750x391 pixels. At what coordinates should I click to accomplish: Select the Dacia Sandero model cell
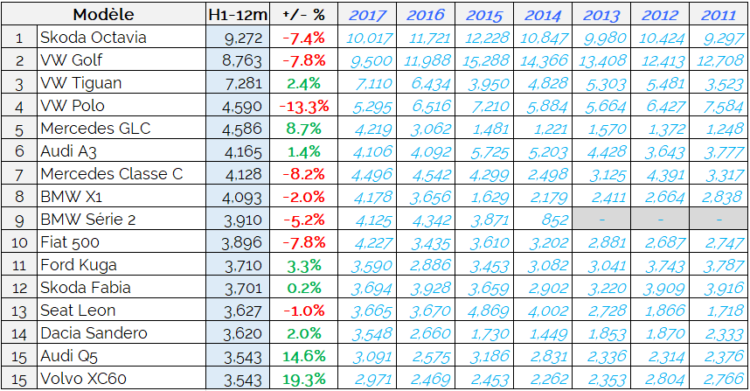pyautogui.click(x=121, y=333)
